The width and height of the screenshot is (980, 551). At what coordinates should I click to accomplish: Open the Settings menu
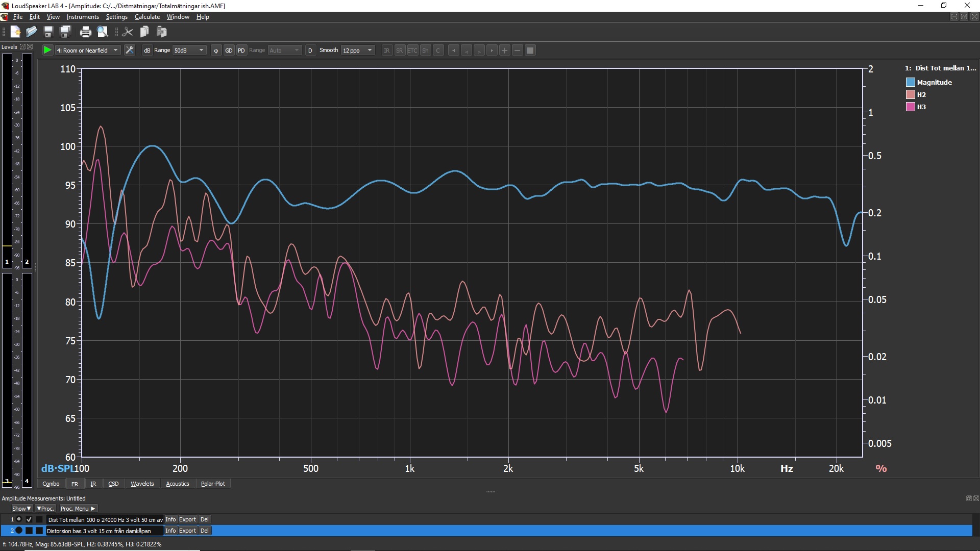(x=116, y=17)
